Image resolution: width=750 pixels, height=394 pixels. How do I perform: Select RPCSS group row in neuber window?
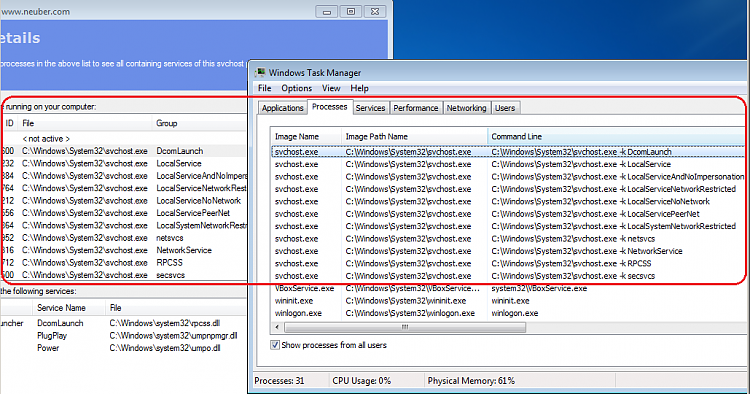(x=123, y=263)
